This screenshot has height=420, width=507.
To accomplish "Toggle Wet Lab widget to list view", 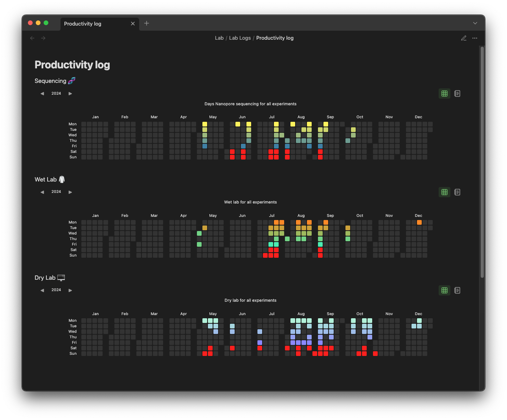I will point(457,192).
